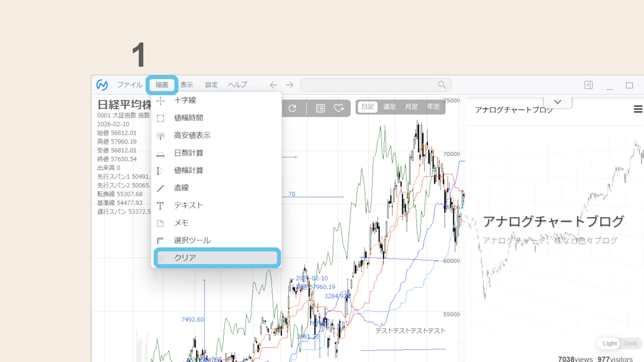Select メモ memo tool
This screenshot has height=362, width=644.
coord(216,223)
